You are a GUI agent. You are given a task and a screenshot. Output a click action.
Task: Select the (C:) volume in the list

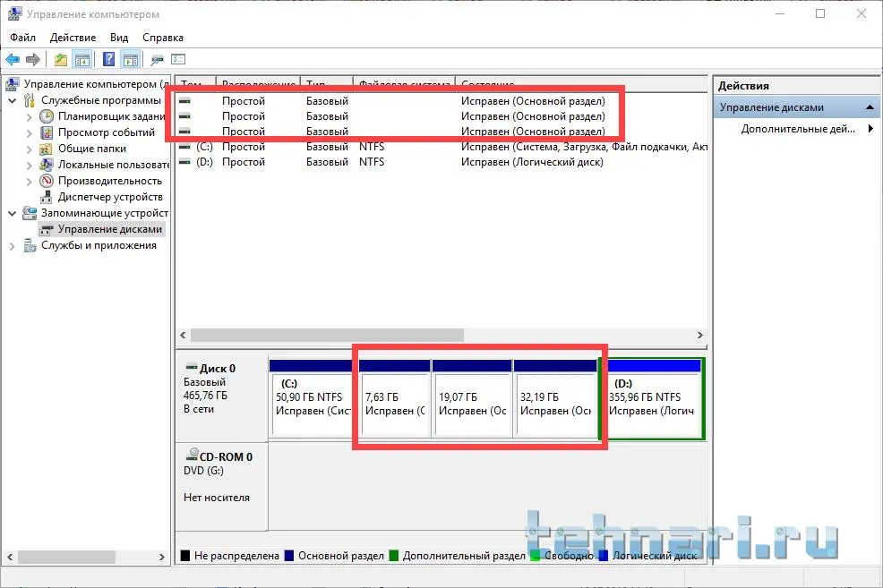pos(204,146)
